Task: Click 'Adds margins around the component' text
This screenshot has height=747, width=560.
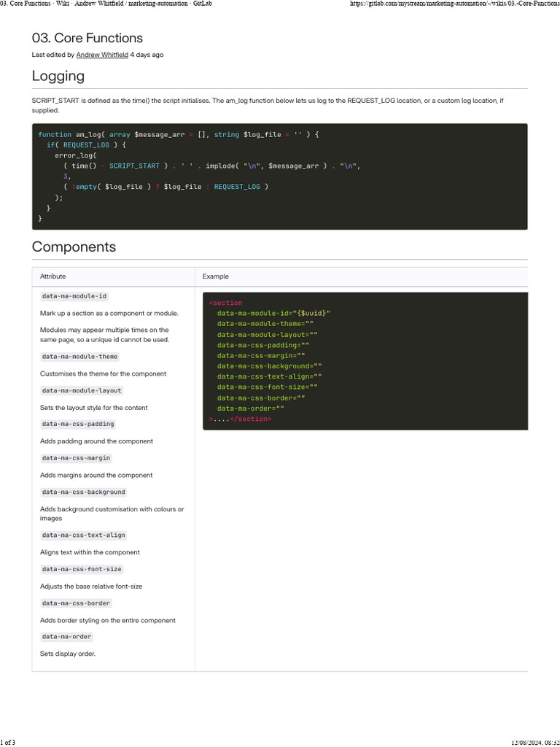Action: [96, 476]
